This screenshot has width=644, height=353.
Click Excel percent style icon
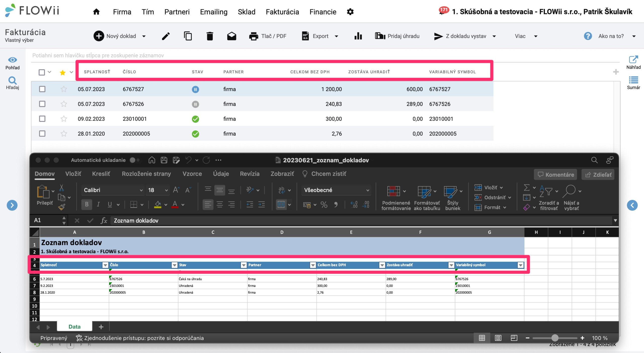pyautogui.click(x=324, y=205)
